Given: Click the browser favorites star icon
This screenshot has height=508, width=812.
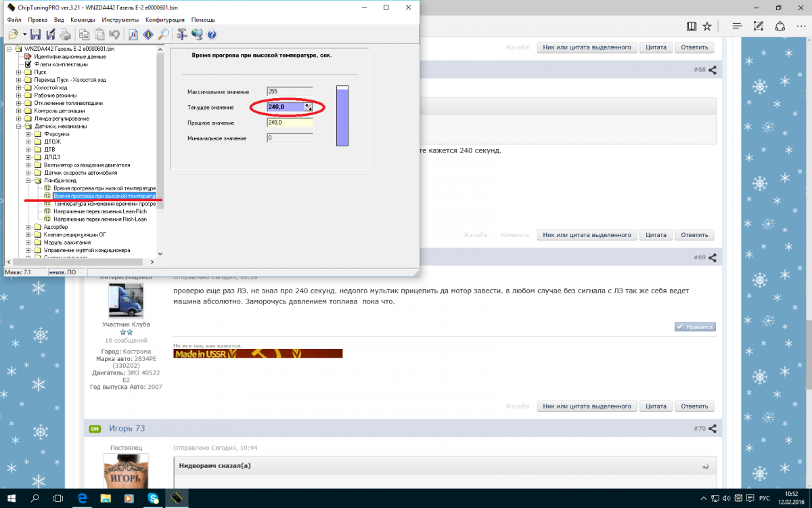Looking at the screenshot, I should pos(707,26).
